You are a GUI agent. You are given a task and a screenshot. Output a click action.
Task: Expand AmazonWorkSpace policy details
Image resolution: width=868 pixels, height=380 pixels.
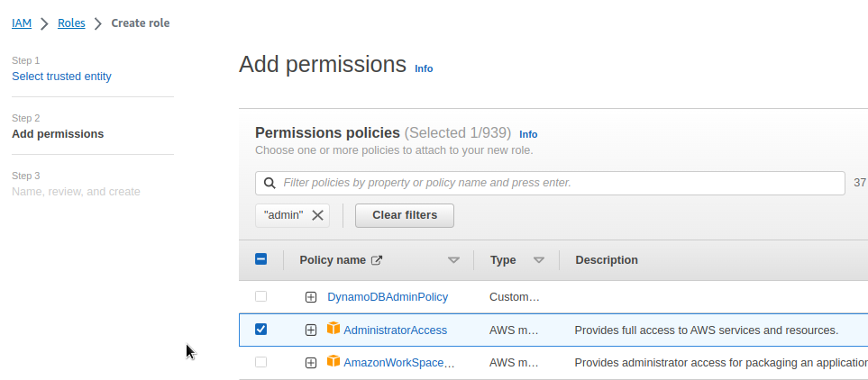click(311, 363)
